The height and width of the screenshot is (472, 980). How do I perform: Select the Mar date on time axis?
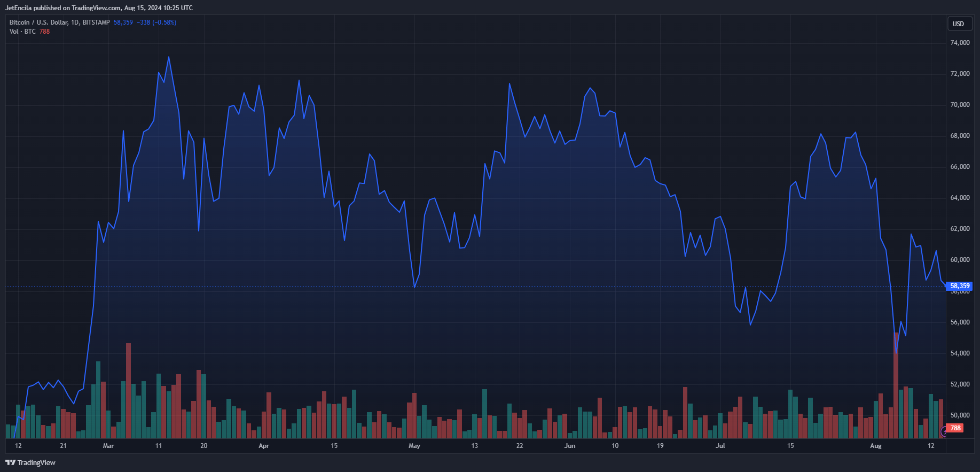point(108,446)
